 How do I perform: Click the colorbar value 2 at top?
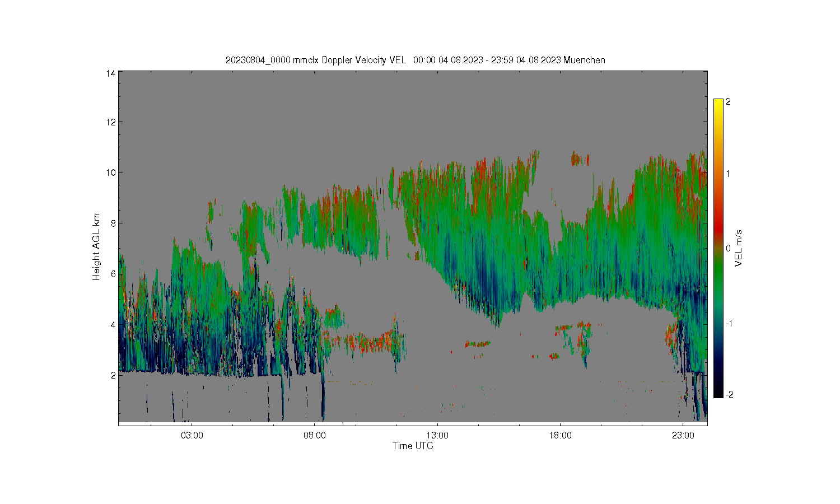coord(728,102)
